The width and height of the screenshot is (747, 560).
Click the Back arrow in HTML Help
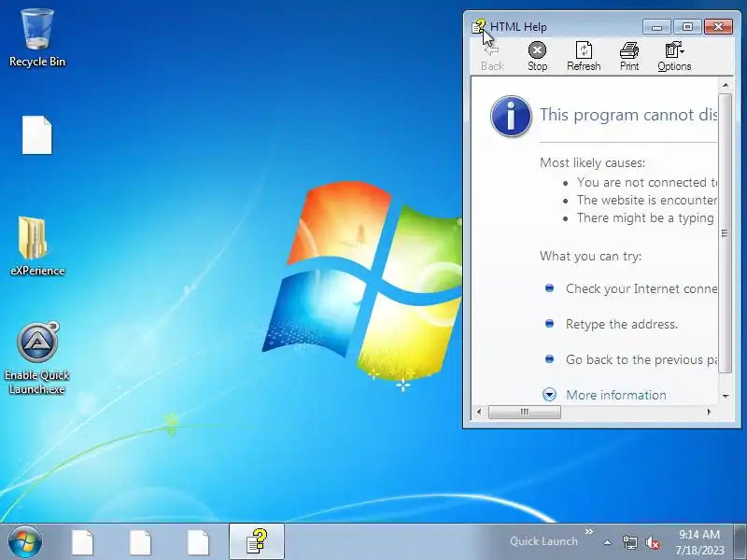492,57
